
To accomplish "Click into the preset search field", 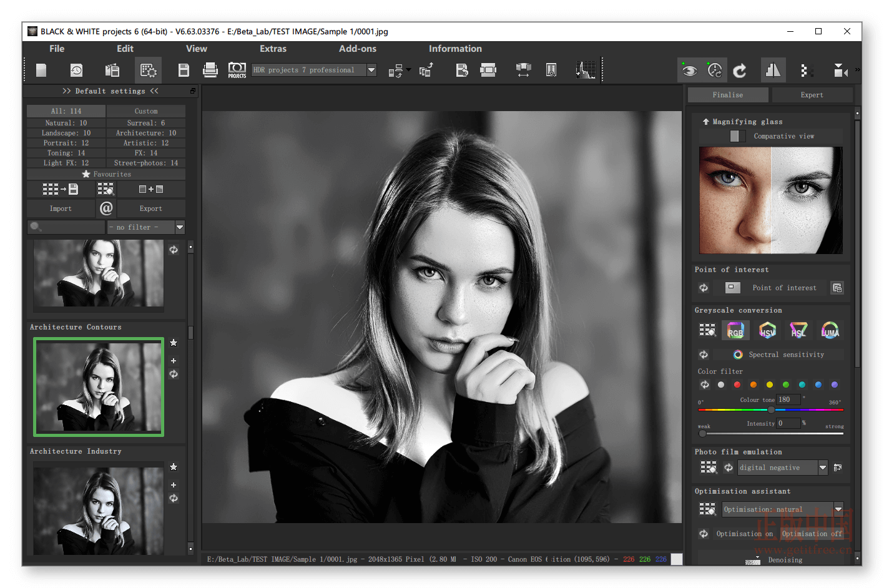I will [x=66, y=227].
